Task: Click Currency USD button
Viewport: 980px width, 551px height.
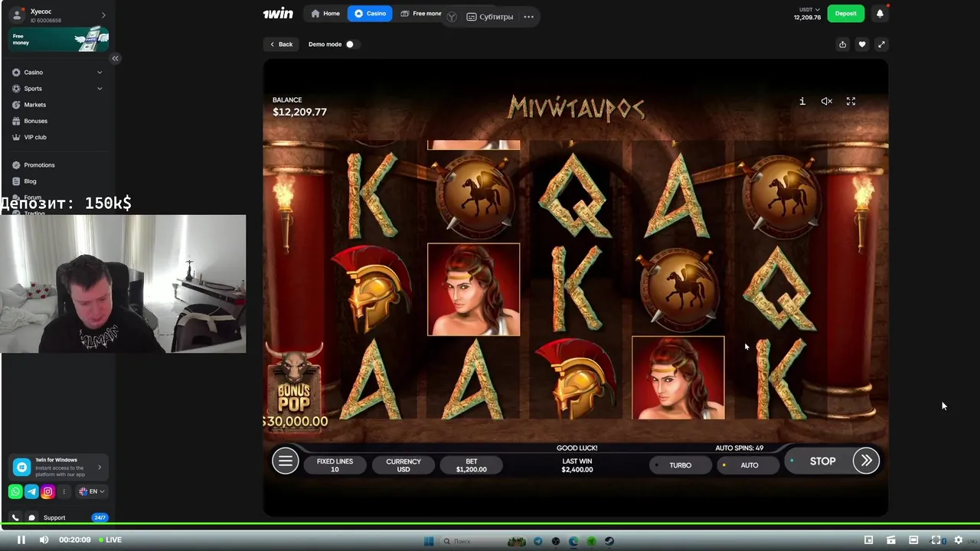Action: tap(403, 465)
